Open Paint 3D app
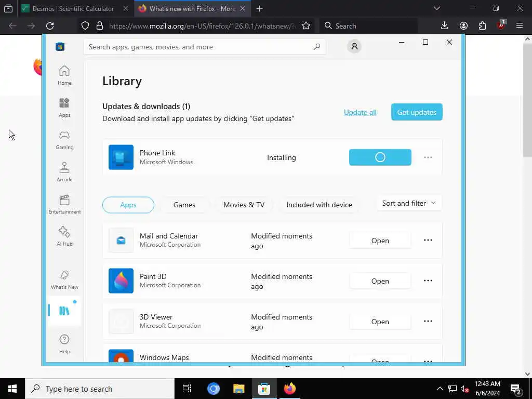The height and width of the screenshot is (399, 532). pyautogui.click(x=380, y=281)
